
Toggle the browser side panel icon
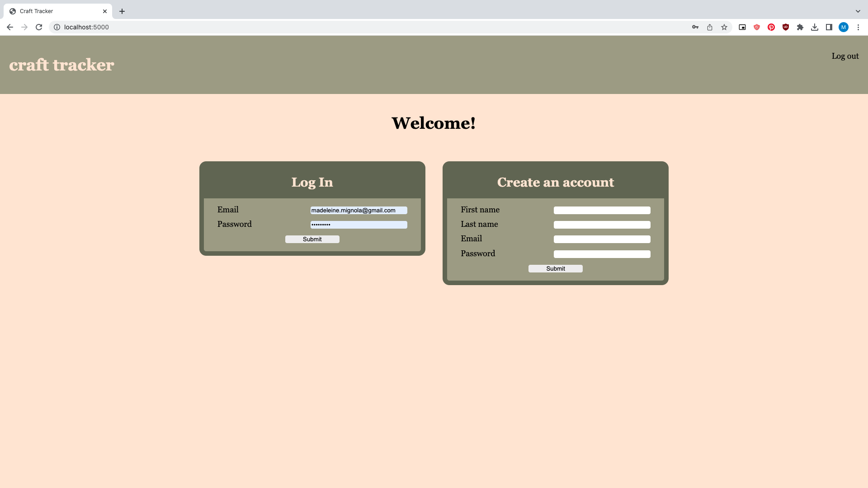click(829, 27)
